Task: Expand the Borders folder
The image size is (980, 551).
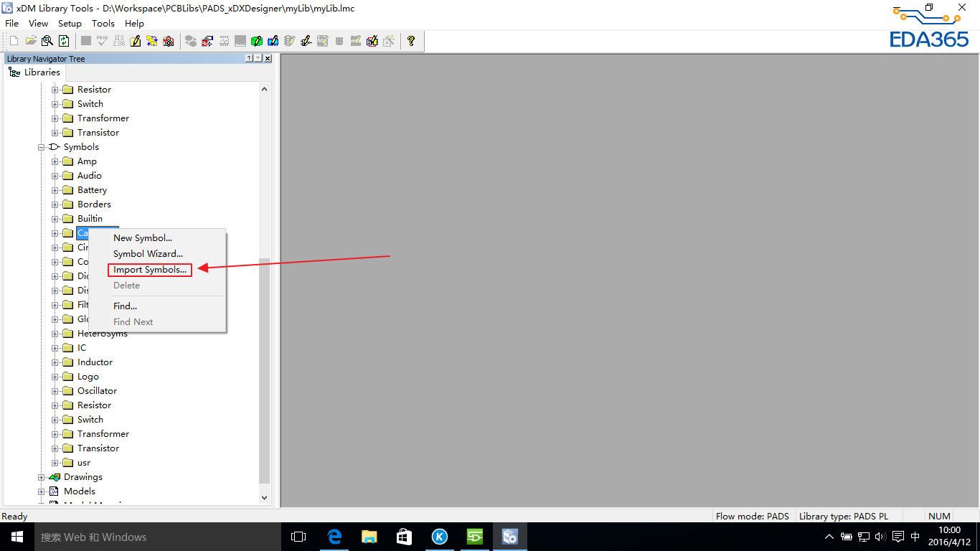Action: [55, 204]
